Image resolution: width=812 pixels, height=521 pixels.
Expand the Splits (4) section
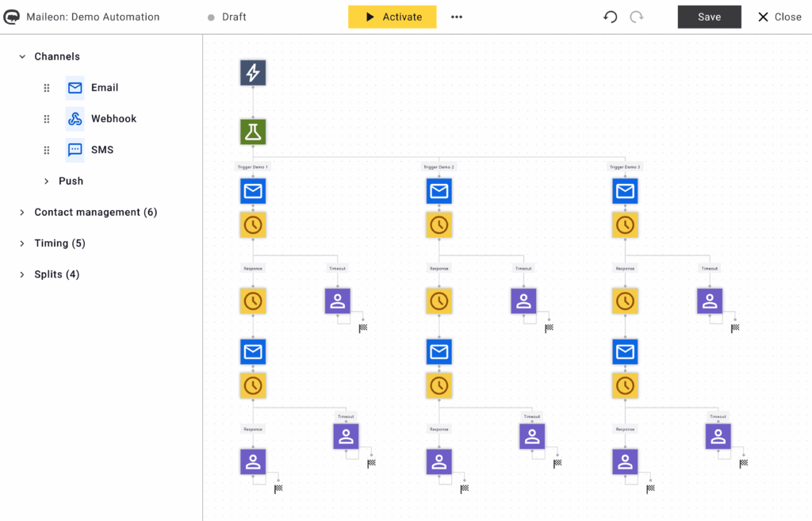(22, 274)
